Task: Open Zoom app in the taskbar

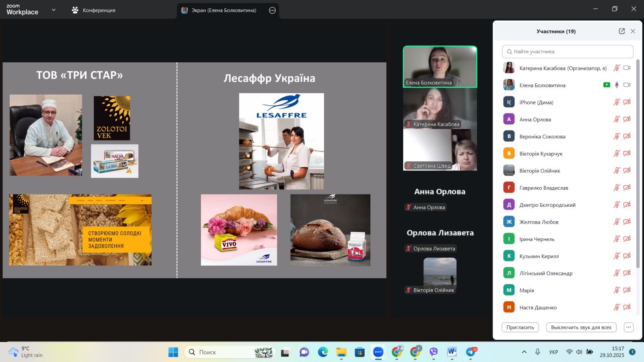Action: [x=378, y=352]
